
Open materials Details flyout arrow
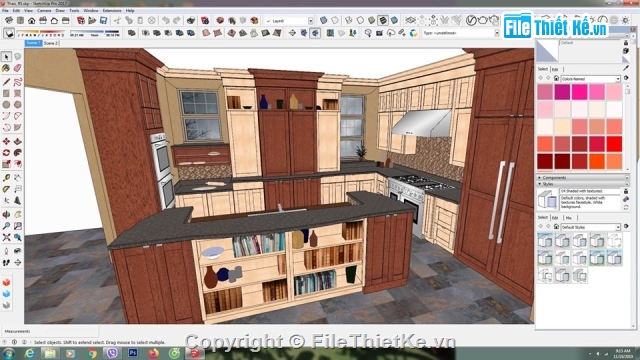pyautogui.click(x=626, y=78)
